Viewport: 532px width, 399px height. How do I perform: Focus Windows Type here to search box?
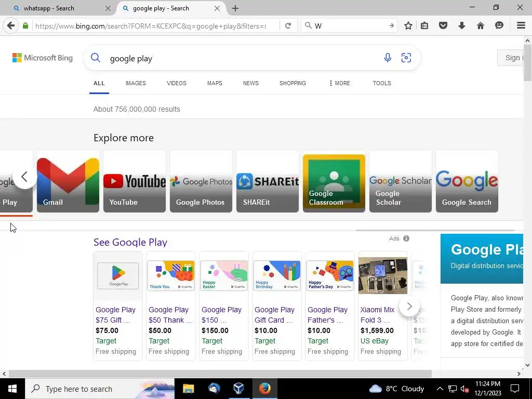pos(99,389)
